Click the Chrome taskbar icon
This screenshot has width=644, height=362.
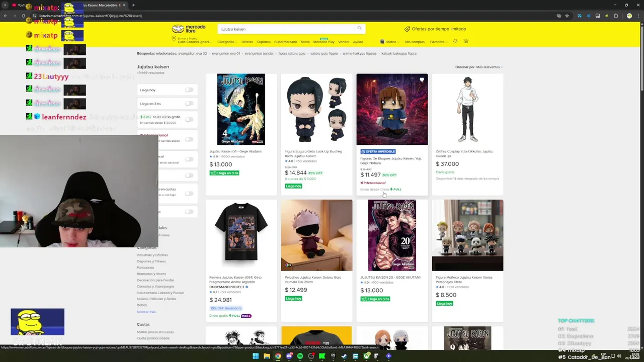pyautogui.click(x=278, y=356)
